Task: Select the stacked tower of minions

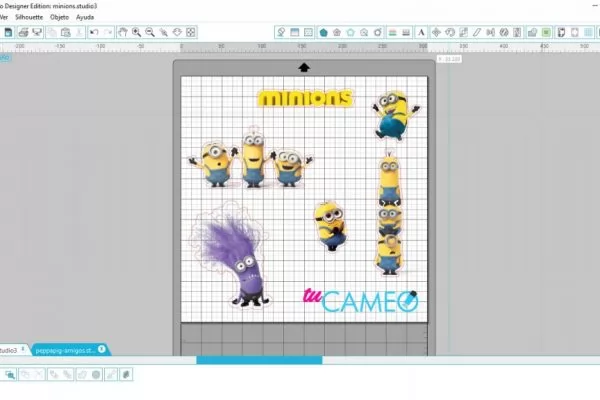Action: [390, 213]
